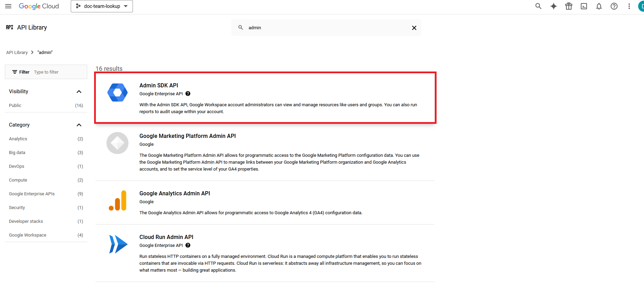The height and width of the screenshot is (283, 644).
Task: Filter results by Google Workspace category
Action: pyautogui.click(x=27, y=235)
